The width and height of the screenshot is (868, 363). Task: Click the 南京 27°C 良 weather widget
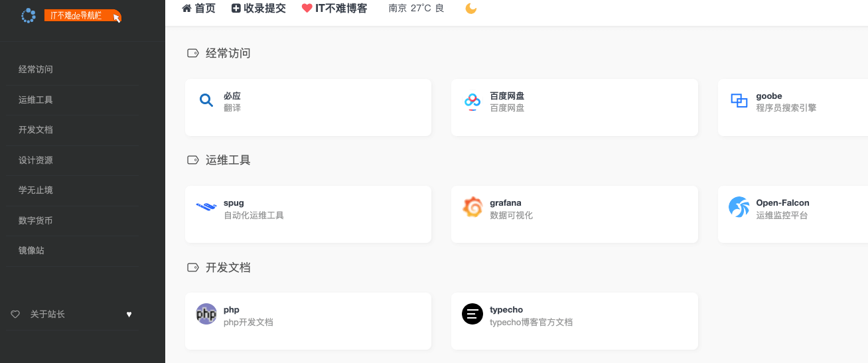point(416,9)
